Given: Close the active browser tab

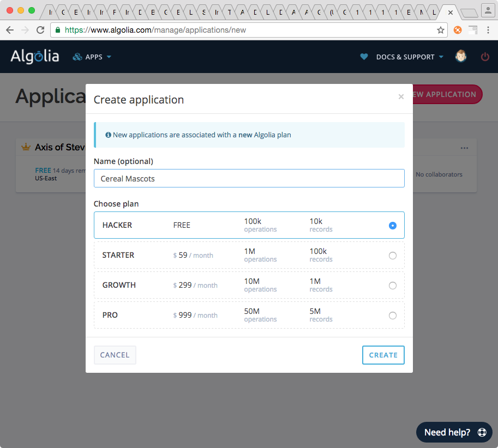Looking at the screenshot, I should click(451, 13).
